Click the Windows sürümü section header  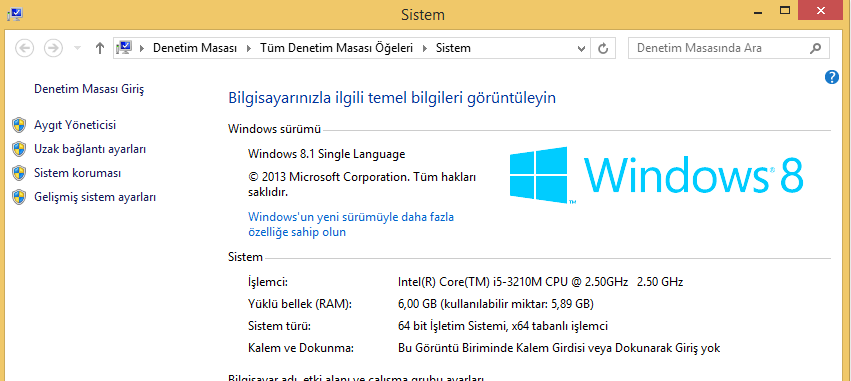[275, 129]
